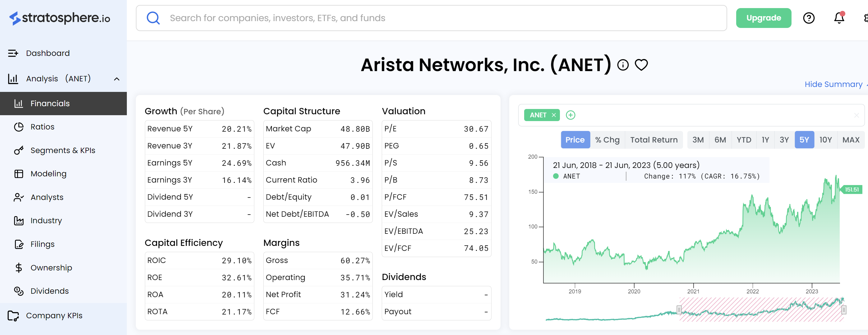Click the Filings document icon
This screenshot has width=868, height=335.
click(x=19, y=244)
